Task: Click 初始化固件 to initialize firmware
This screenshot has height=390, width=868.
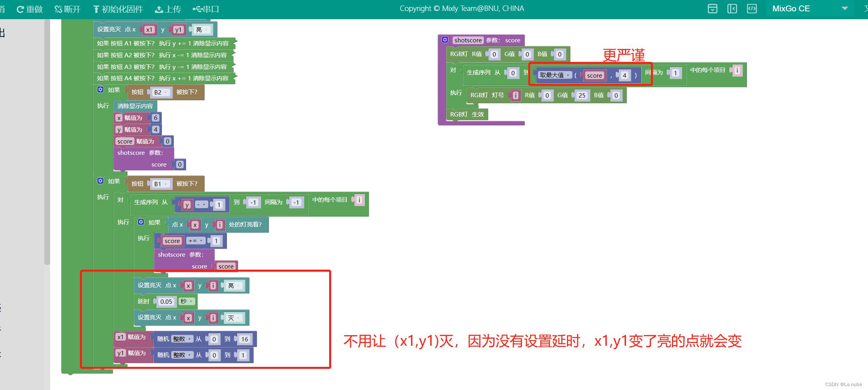Action: (x=118, y=9)
